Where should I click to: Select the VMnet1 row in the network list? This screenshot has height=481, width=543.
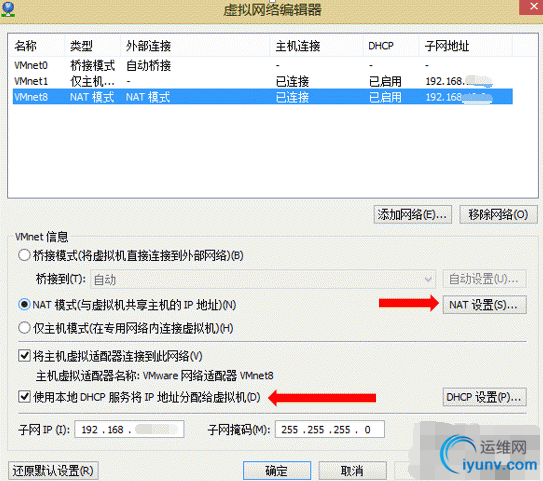coord(262,81)
